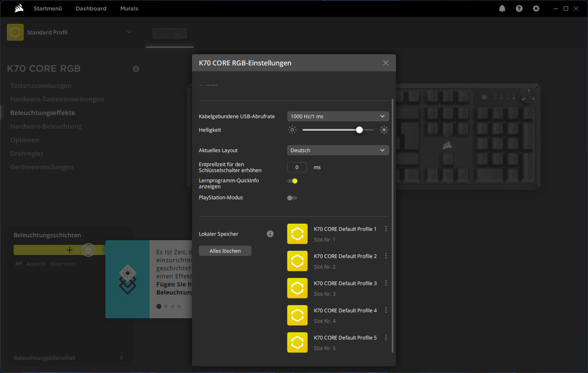Select Drehregler in the sidebar
Image resolution: width=588 pixels, height=373 pixels.
click(x=27, y=153)
